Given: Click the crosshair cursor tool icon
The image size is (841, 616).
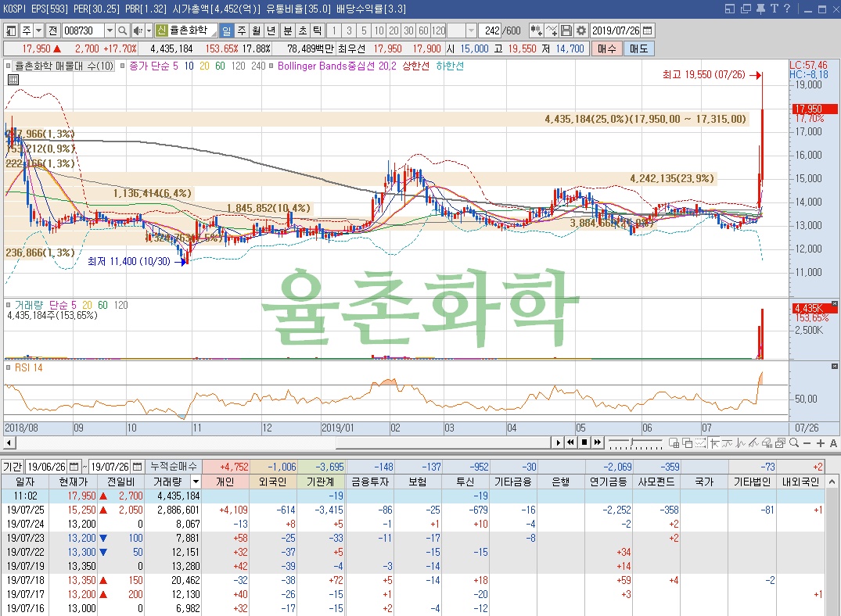Looking at the screenshot, I should coord(715,442).
